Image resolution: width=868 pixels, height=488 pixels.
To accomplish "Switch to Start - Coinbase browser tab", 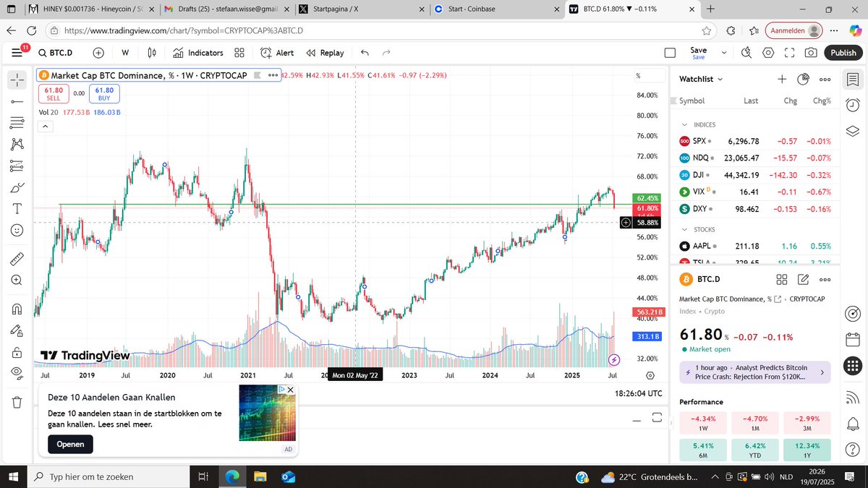I will click(x=495, y=9).
